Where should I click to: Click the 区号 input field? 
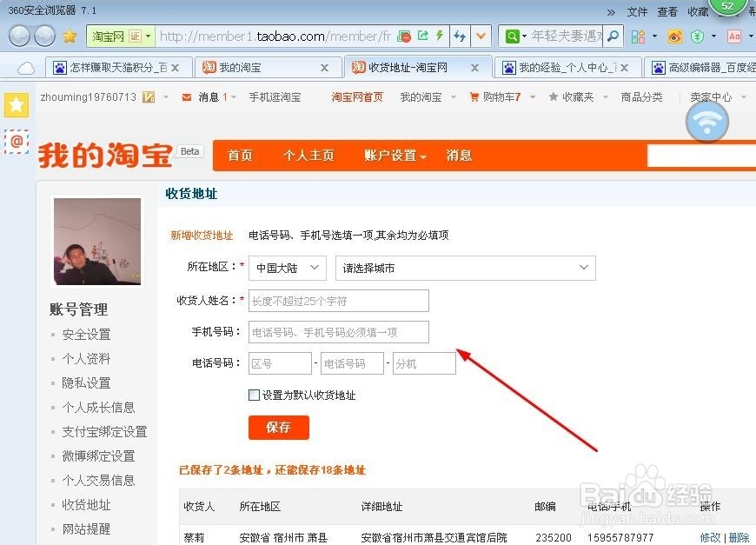click(280, 363)
